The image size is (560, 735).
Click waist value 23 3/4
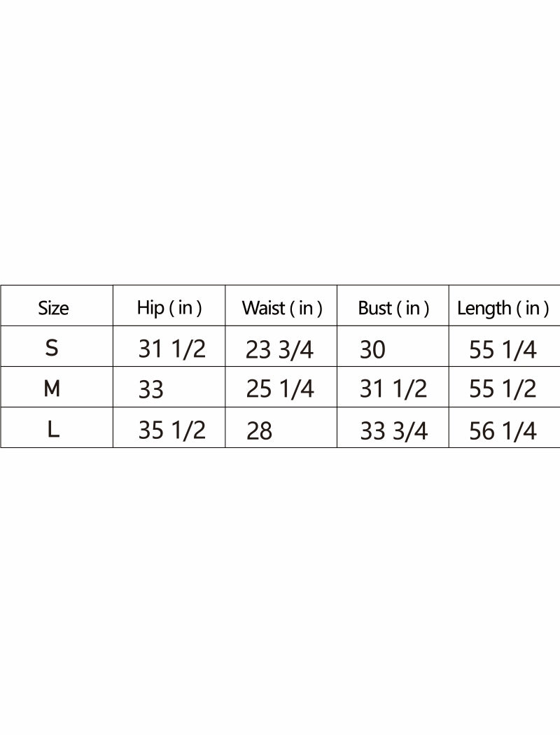coord(279,349)
